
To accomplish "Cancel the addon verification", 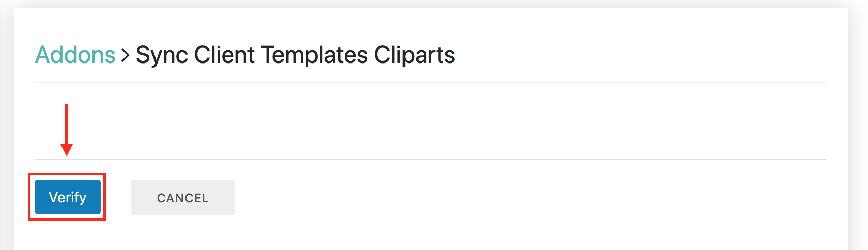I will pyautogui.click(x=183, y=198).
